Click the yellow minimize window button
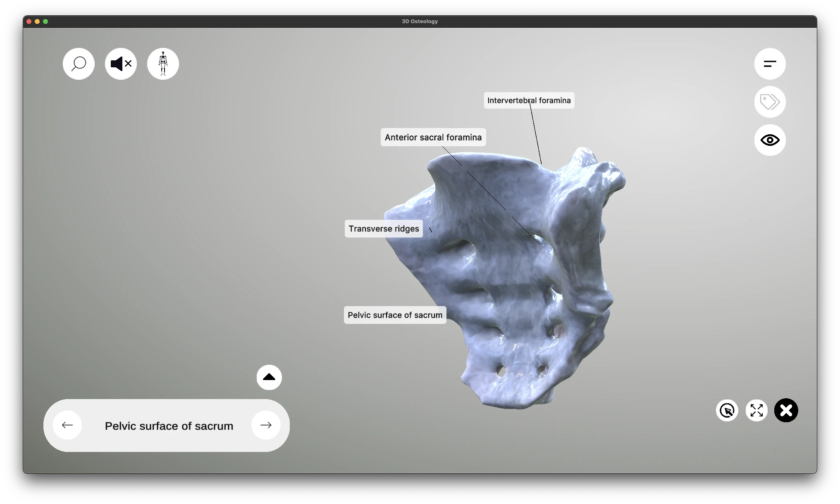The height and width of the screenshot is (504, 840). pos(37,21)
